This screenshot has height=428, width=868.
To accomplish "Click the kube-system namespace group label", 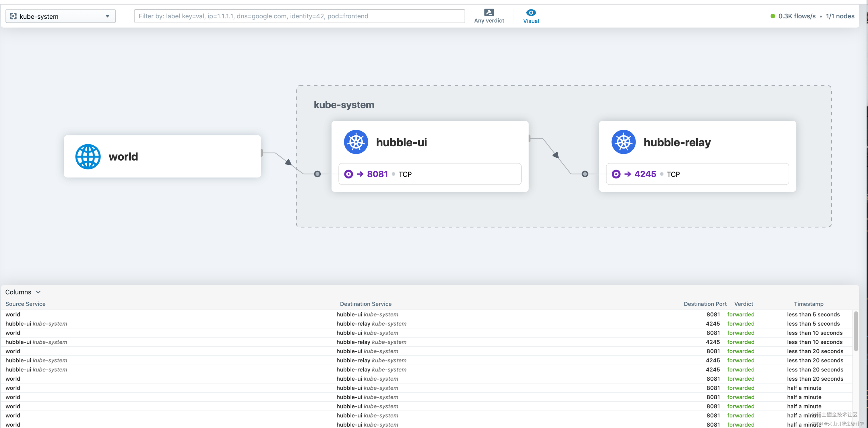I will [x=344, y=105].
